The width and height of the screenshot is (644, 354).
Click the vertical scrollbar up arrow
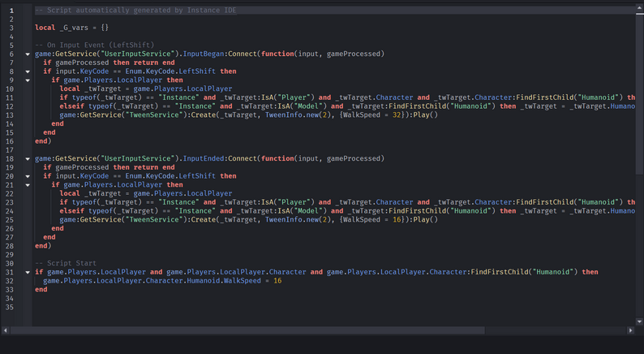(x=639, y=9)
